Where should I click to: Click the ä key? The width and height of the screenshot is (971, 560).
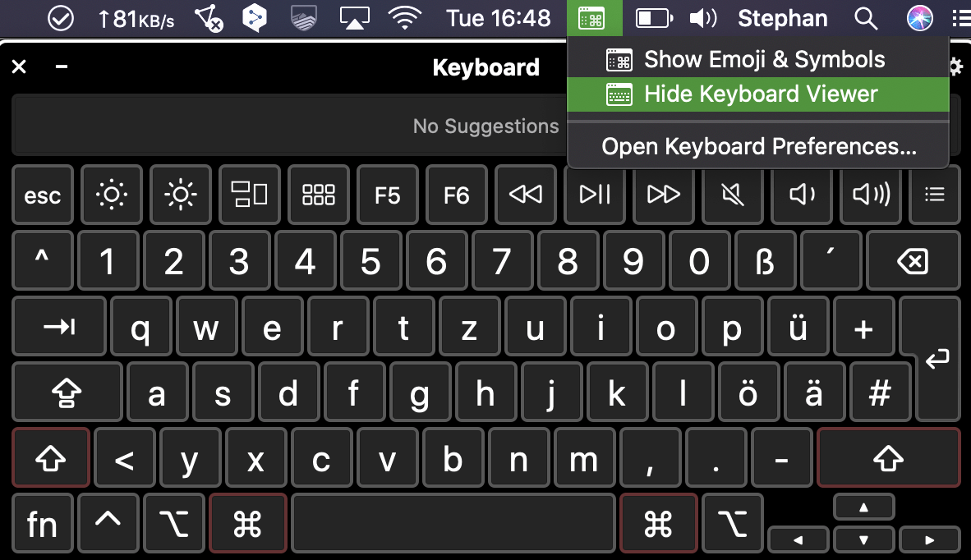[x=814, y=392]
